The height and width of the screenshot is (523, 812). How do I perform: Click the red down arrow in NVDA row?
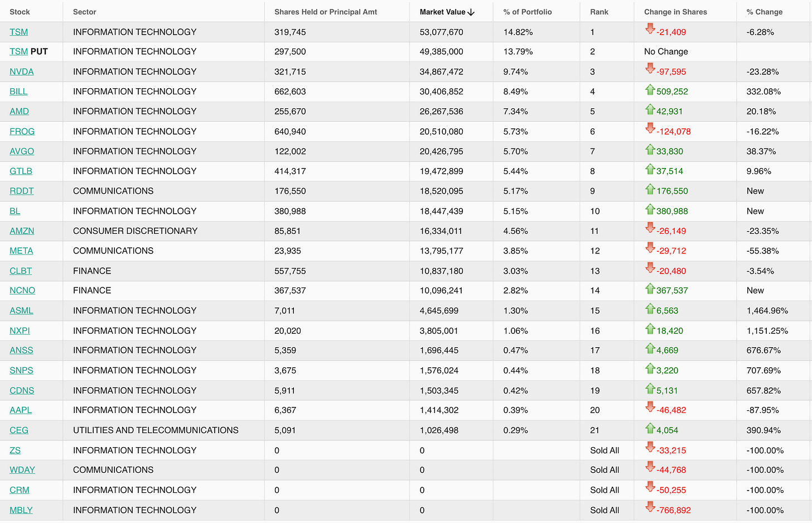point(650,68)
